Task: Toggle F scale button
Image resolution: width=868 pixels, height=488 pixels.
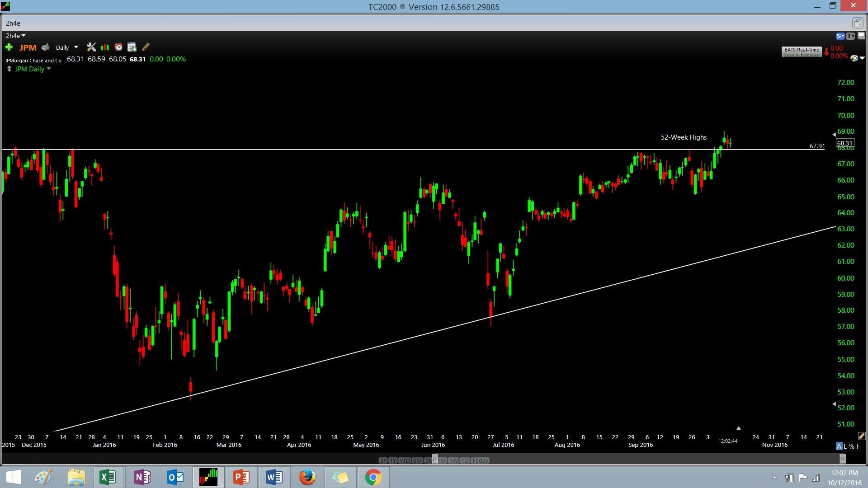Action: coord(859,446)
